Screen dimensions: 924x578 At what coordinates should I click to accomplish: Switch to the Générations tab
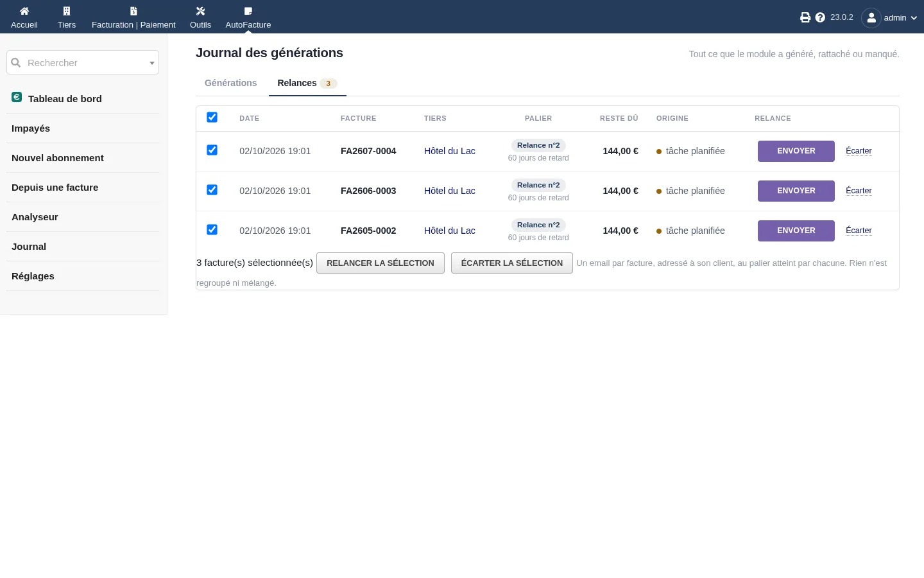coord(231,83)
